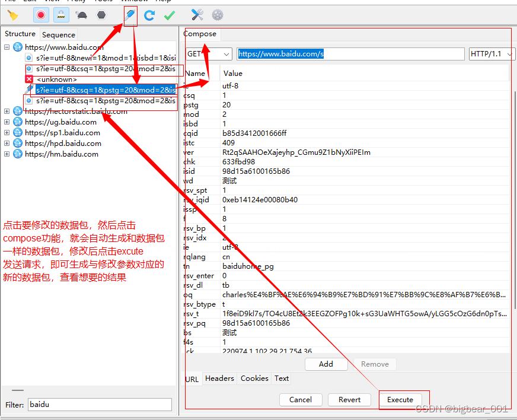517x420 pixels.
Task: Click the pen Compose icon in toolbar
Action: pyautogui.click(x=130, y=15)
